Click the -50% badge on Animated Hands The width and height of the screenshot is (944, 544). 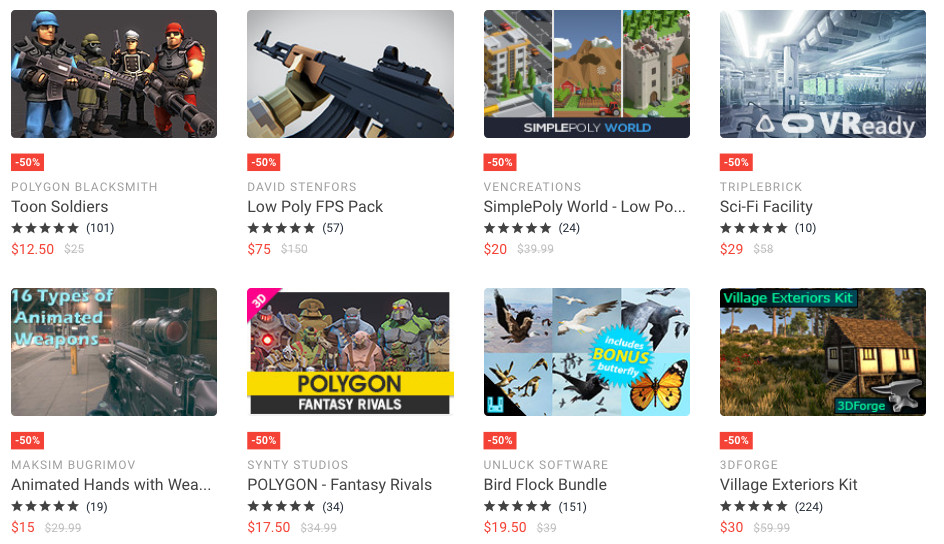coord(28,440)
